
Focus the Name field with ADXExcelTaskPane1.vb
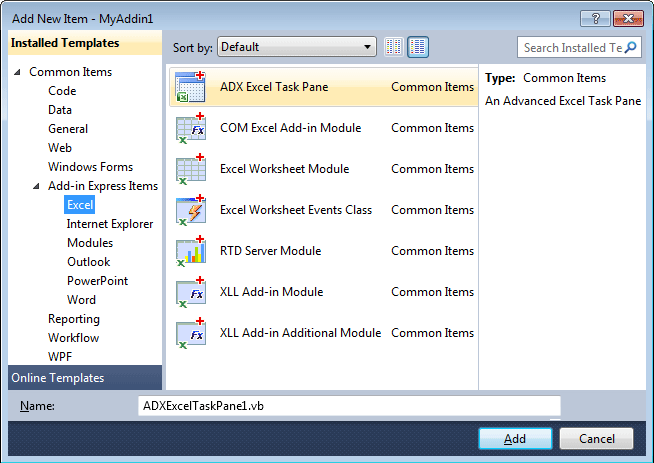349,406
